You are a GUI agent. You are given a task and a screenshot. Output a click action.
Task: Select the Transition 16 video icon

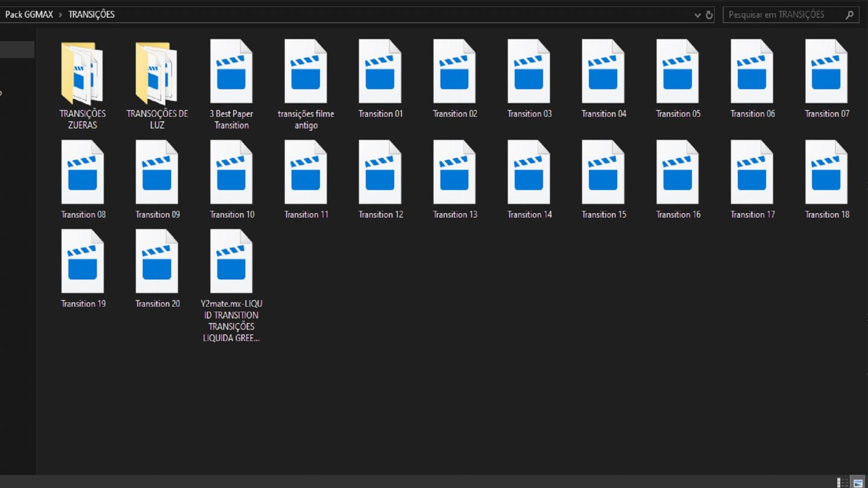click(678, 172)
